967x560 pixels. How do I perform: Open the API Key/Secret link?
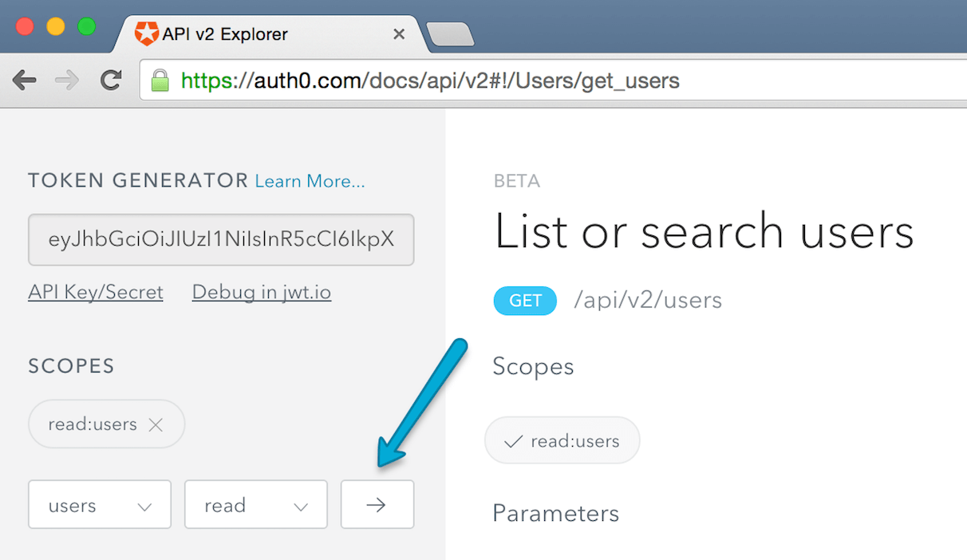coord(96,293)
